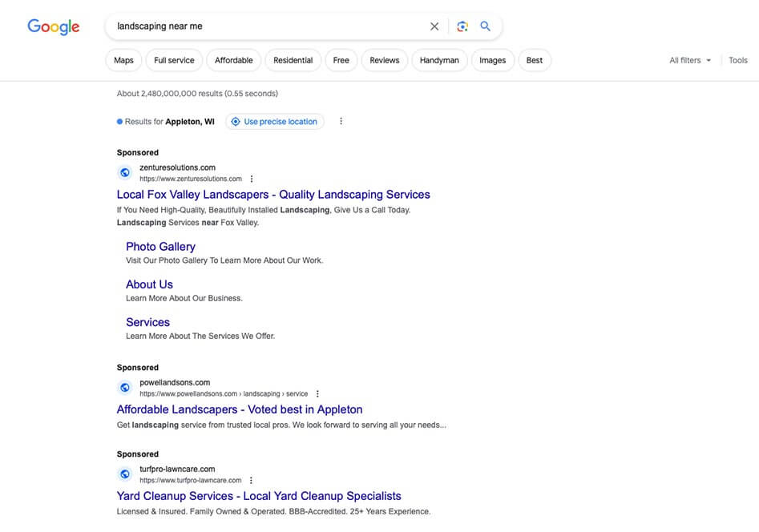Clear the search box with X icon
Image resolution: width=759 pixels, height=532 pixels.
coord(434,26)
